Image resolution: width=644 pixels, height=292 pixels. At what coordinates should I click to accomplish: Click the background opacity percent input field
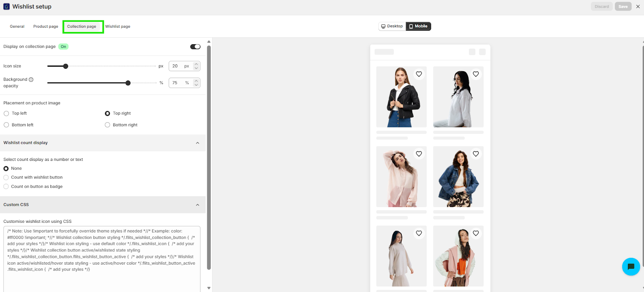(184, 83)
